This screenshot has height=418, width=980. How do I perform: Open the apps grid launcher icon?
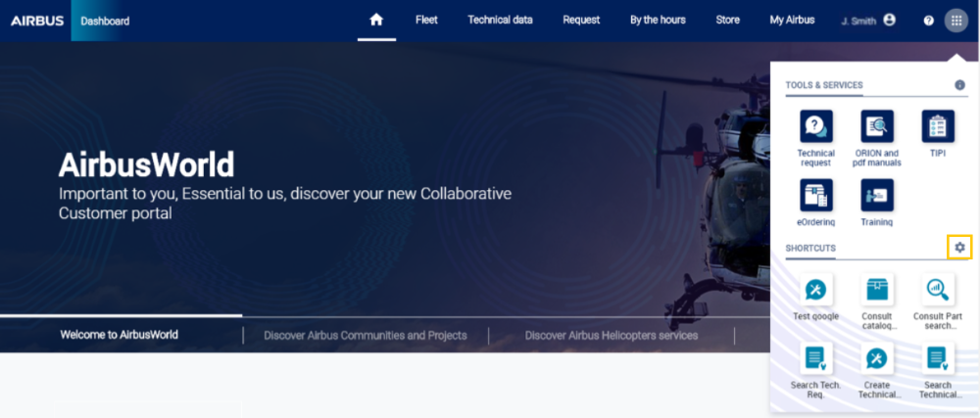coord(955,21)
